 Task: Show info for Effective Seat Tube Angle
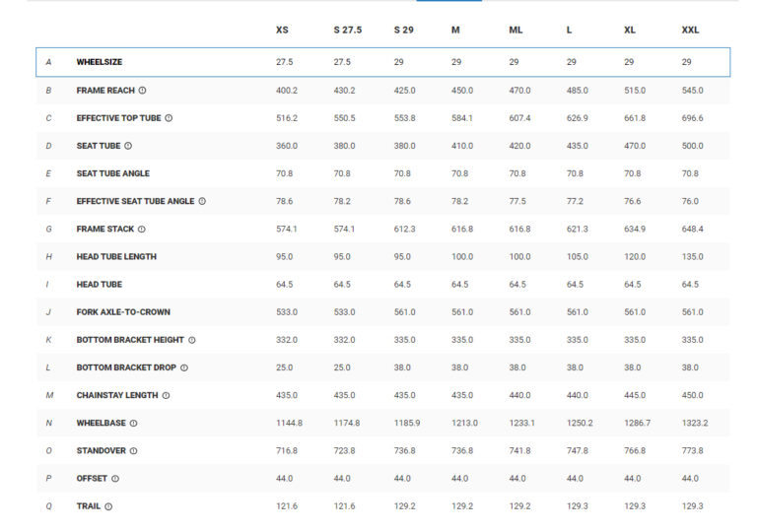click(x=202, y=201)
